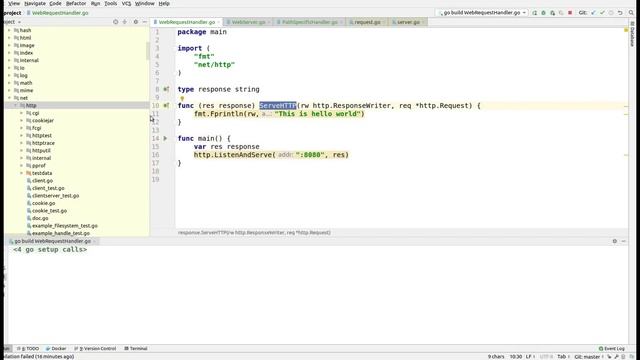Image resolution: width=640 pixels, height=360 pixels.
Task: Open the TODO tool window
Action: click(x=28, y=349)
